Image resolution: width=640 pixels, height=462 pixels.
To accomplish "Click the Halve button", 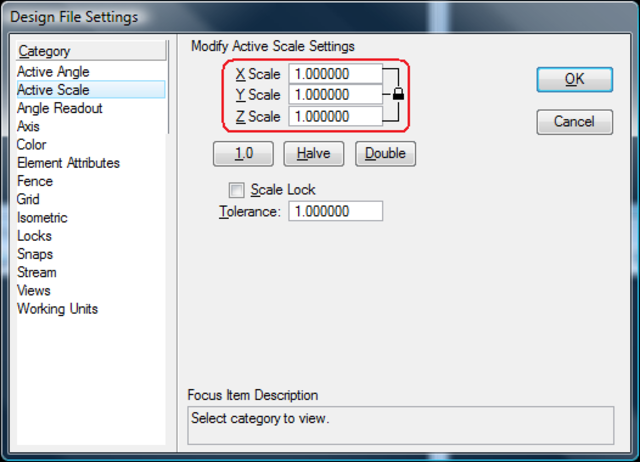I will pyautogui.click(x=314, y=154).
